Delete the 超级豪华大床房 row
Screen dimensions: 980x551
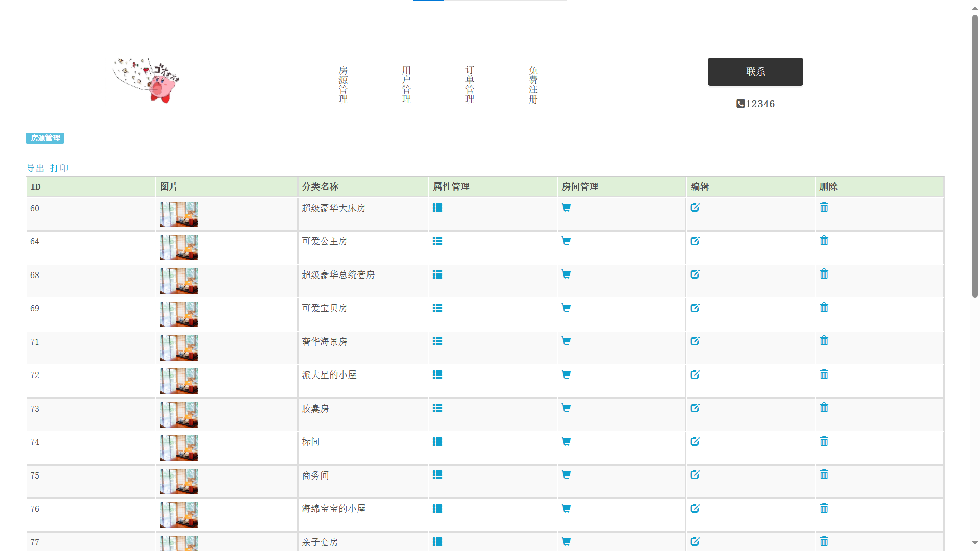click(x=824, y=207)
